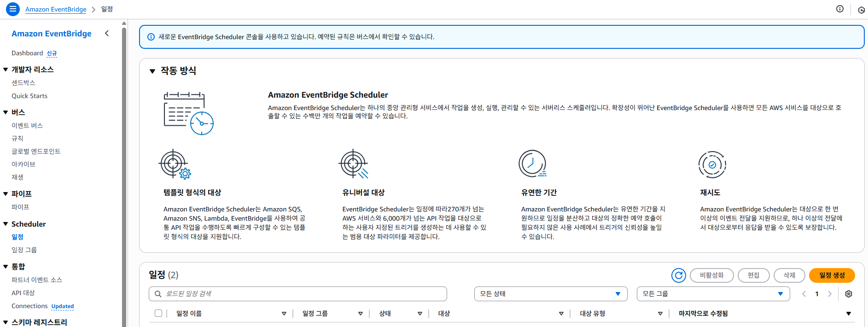Click the info icon in the blue banner

pyautogui.click(x=151, y=37)
